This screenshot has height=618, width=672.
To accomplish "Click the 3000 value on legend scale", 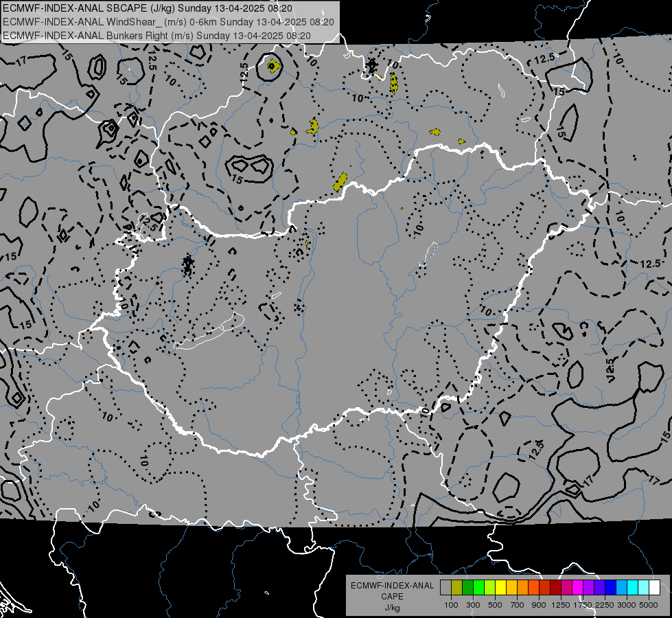I will [627, 605].
